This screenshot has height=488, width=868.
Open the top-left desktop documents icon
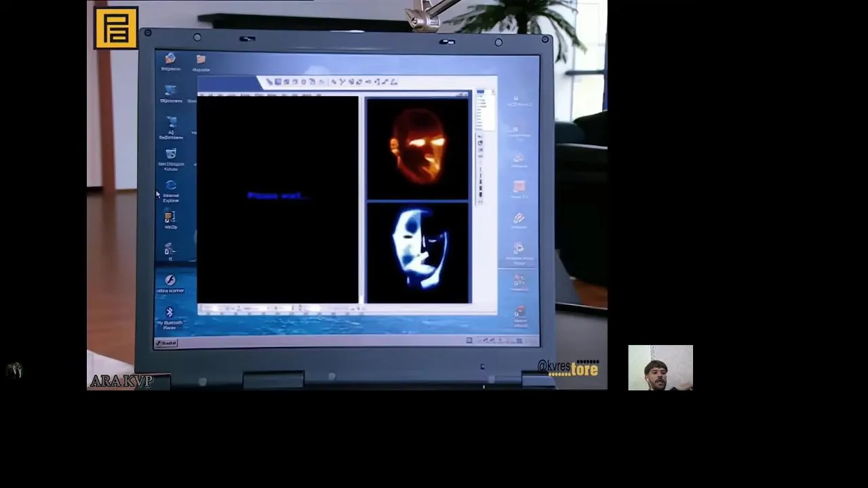(170, 62)
